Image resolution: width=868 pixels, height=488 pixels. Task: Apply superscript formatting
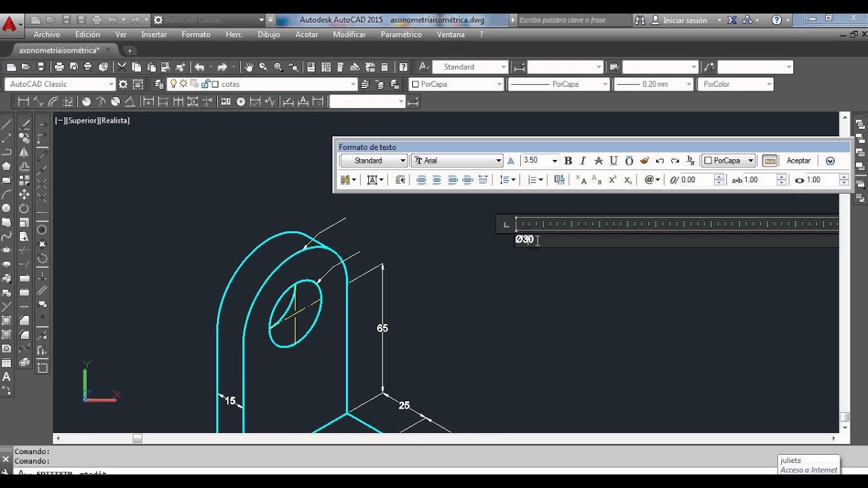(612, 180)
